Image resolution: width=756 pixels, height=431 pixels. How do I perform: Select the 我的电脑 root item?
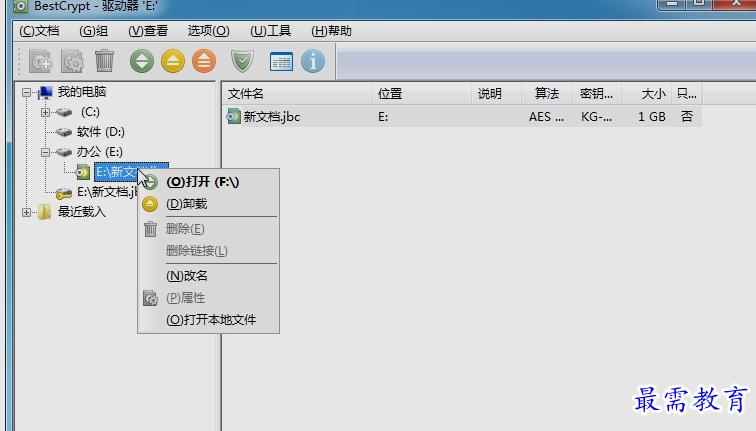[x=81, y=92]
